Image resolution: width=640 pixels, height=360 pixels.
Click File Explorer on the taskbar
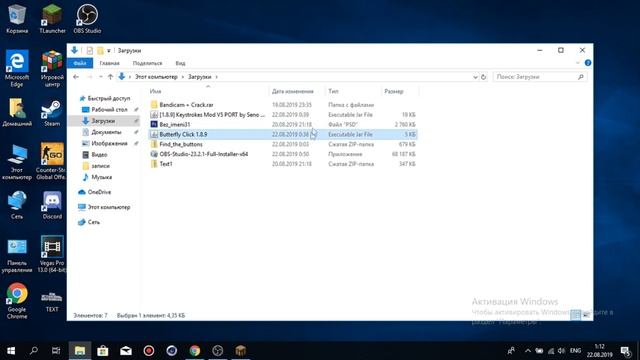click(80, 351)
